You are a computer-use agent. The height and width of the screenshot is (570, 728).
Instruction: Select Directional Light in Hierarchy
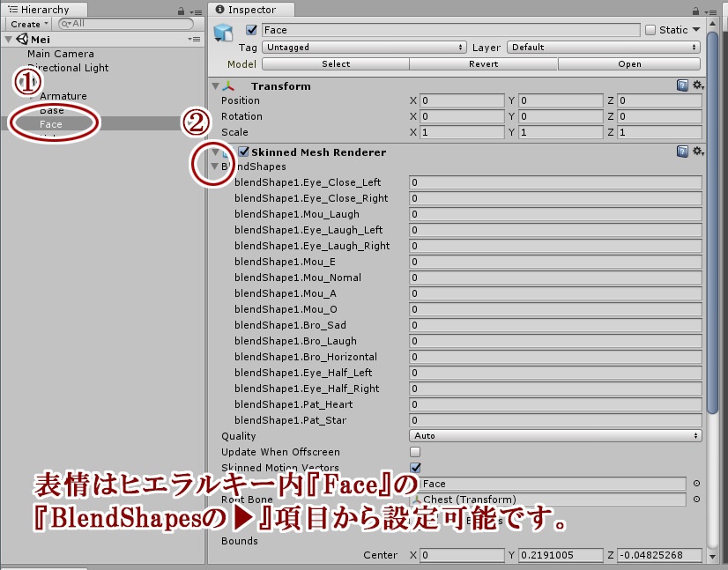(x=68, y=68)
